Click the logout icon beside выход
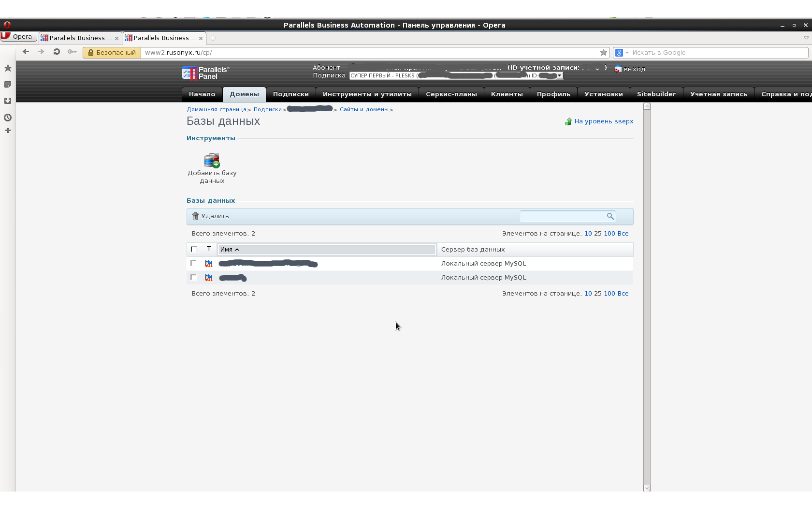 click(x=618, y=69)
